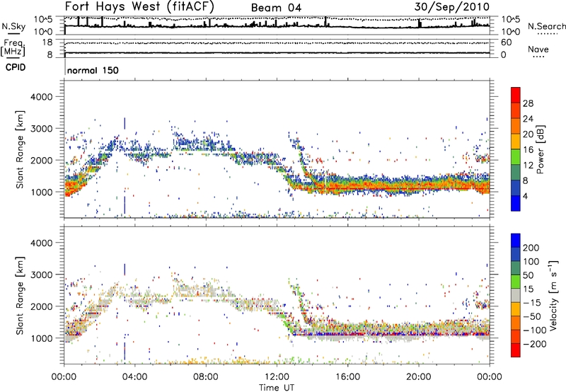
Task: Click the '-200' label on Velocity colorbar
Action: (x=534, y=344)
